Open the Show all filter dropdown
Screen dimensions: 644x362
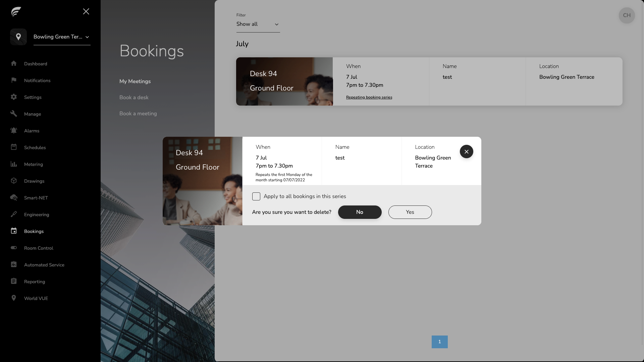tap(258, 24)
